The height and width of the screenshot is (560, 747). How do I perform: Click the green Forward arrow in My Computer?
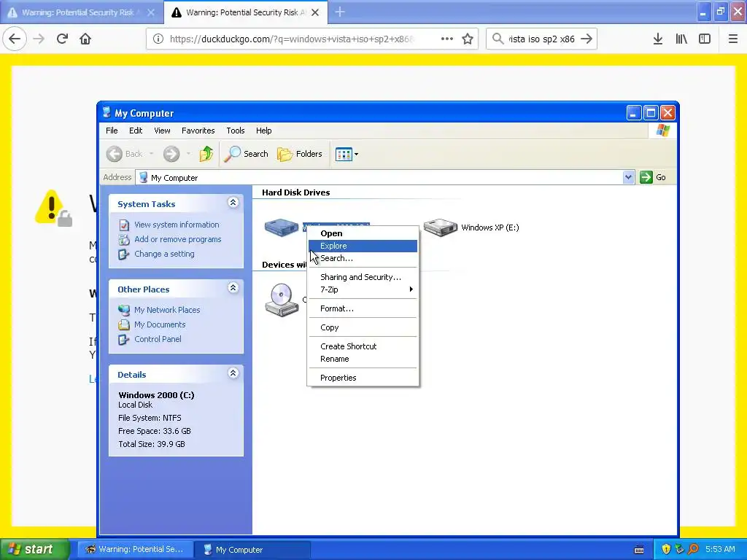(171, 154)
